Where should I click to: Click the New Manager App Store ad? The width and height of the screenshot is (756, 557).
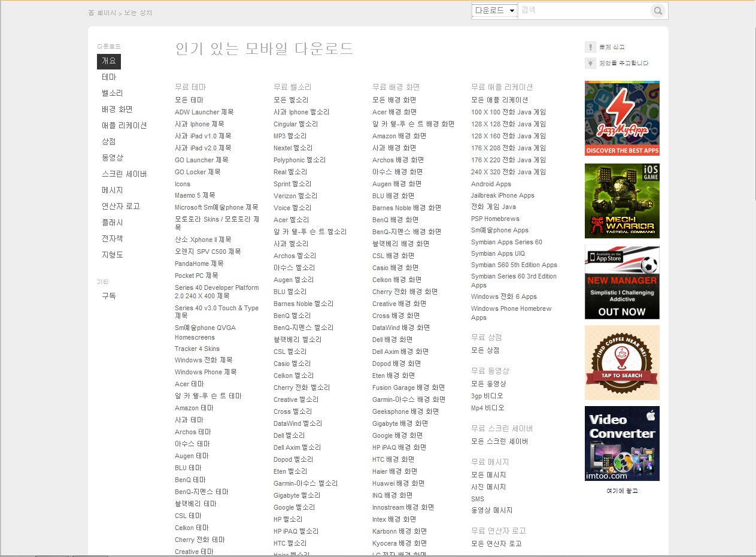(622, 281)
